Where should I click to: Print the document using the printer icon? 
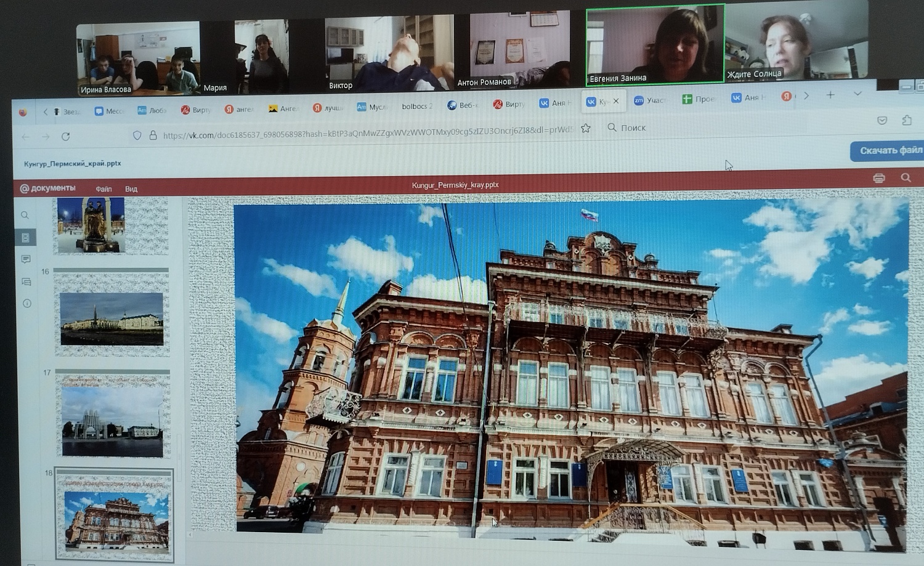coord(879,178)
